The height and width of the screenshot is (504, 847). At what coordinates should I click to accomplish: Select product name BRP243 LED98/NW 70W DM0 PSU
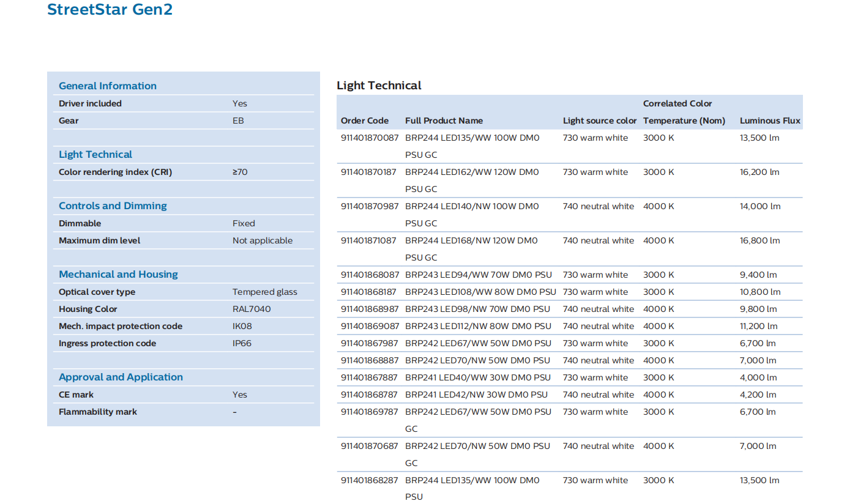click(x=477, y=309)
